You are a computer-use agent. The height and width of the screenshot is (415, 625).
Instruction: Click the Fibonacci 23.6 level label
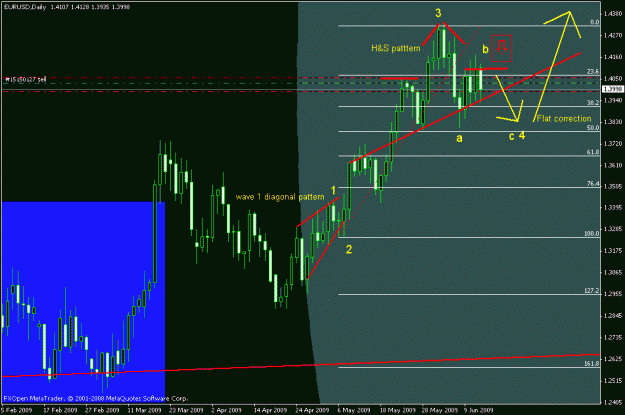tap(593, 71)
